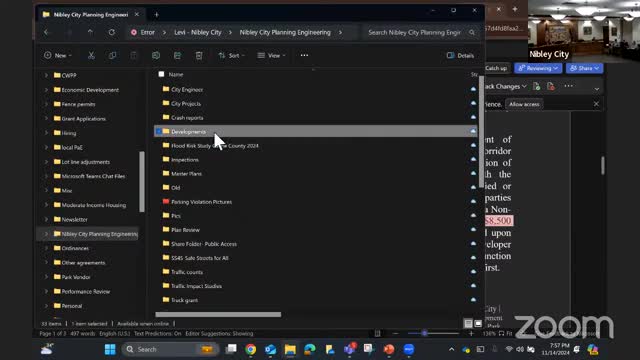Tick the select-all checkbox beside Name
This screenshot has height=360, width=640.
[161, 74]
